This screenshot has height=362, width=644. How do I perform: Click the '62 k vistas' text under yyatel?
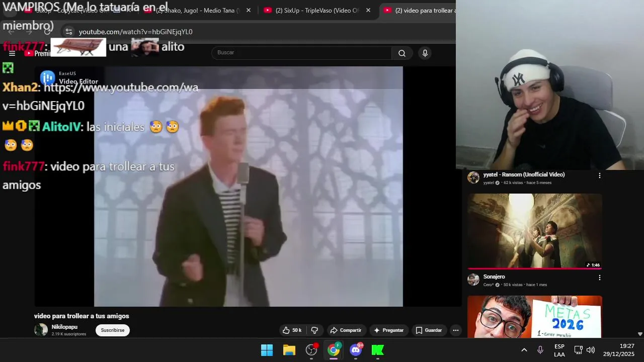pyautogui.click(x=513, y=183)
